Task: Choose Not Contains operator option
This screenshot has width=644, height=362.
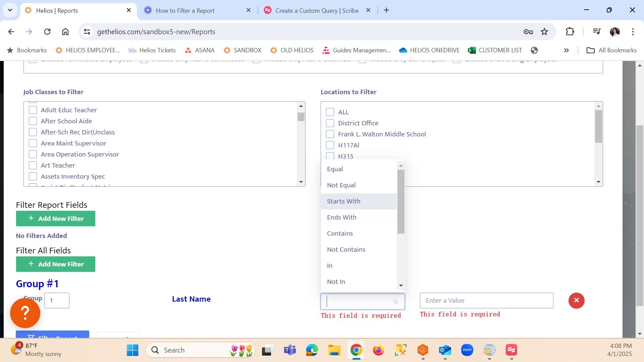Action: coord(346,249)
